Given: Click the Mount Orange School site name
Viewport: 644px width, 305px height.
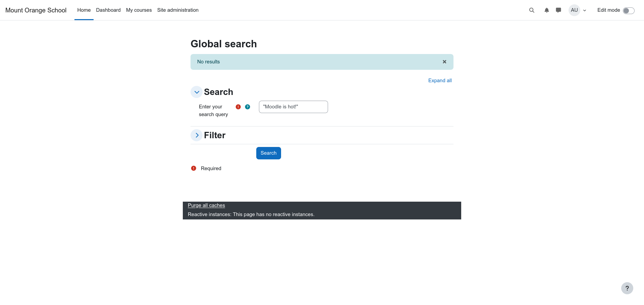Looking at the screenshot, I should (36, 10).
